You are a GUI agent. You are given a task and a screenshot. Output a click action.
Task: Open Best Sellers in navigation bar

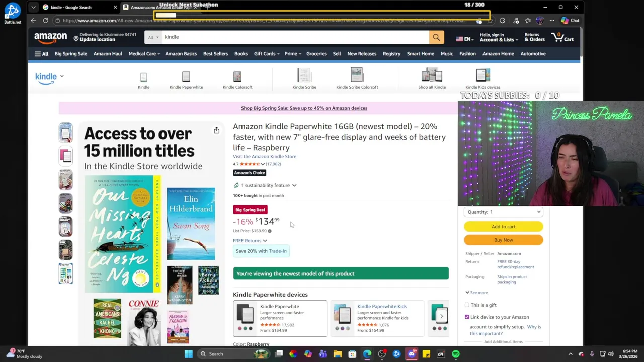click(x=215, y=54)
